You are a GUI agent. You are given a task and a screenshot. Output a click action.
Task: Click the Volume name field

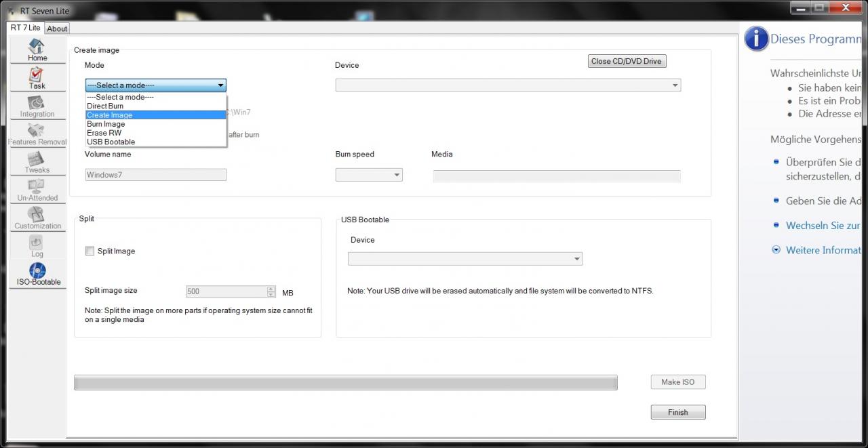coord(155,175)
